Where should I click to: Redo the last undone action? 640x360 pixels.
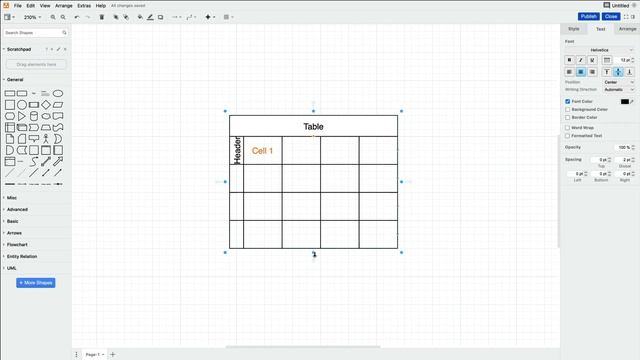[x=87, y=17]
